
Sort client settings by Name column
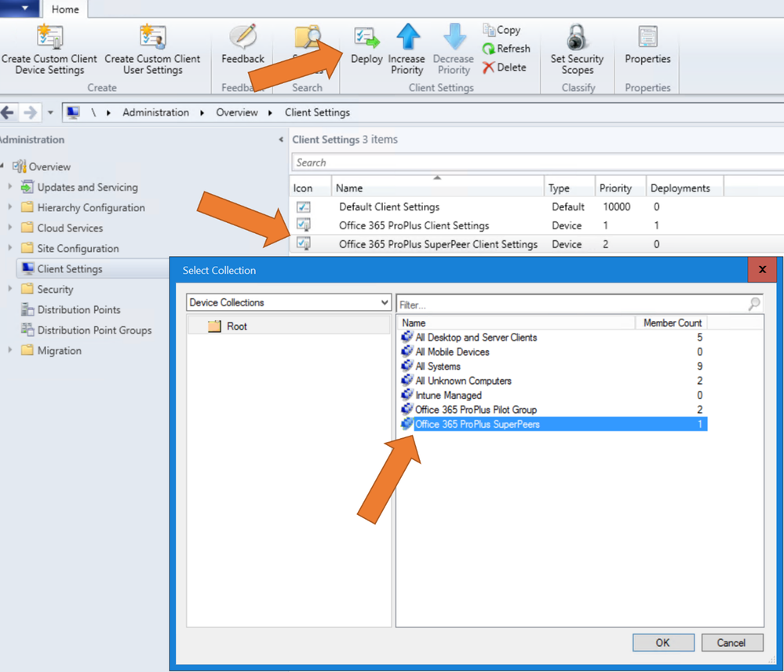click(437, 188)
